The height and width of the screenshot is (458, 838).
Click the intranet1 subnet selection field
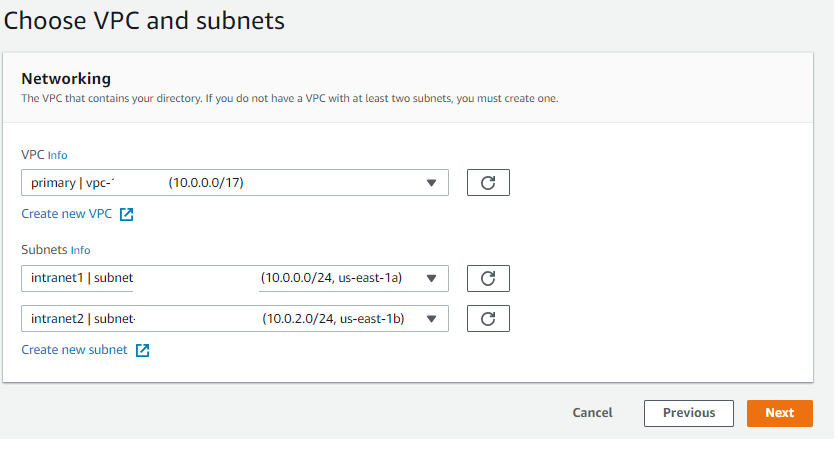coord(220,278)
